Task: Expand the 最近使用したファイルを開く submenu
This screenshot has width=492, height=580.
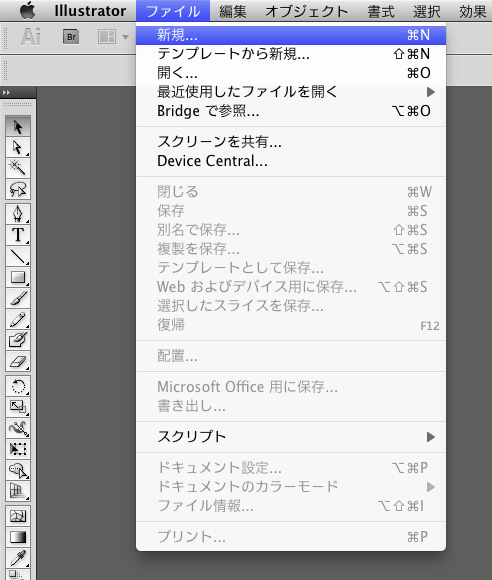Action: pyautogui.click(x=291, y=92)
